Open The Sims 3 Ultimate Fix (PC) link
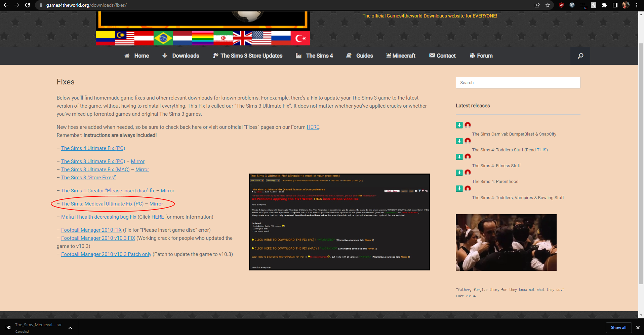644x335 pixels. [93, 161]
